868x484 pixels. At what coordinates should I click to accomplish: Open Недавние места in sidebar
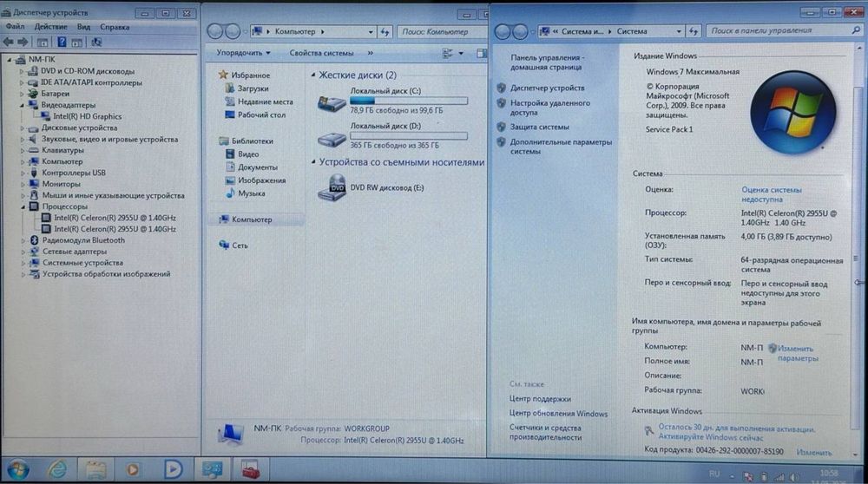click(x=265, y=101)
